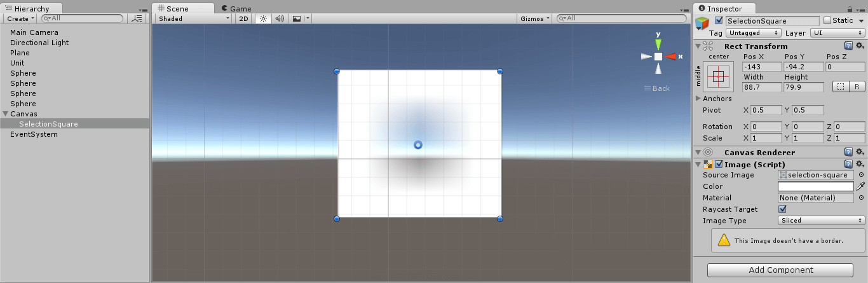Open the Gizmos dropdown

535,18
